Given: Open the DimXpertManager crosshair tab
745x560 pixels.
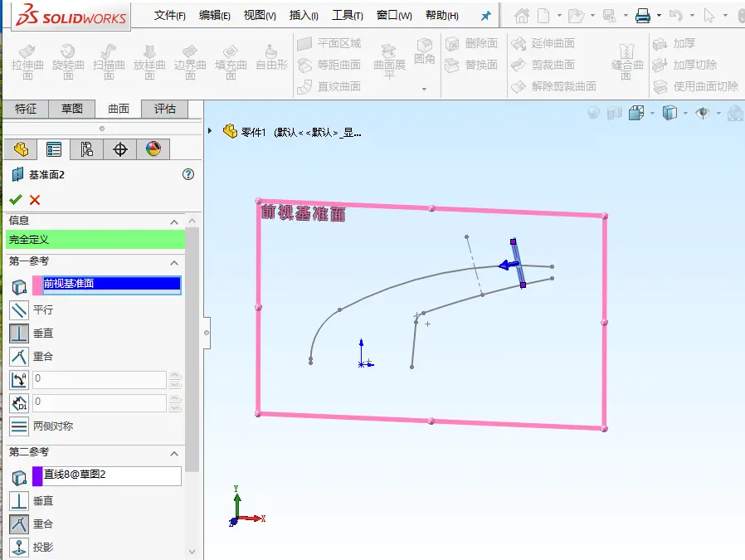Looking at the screenshot, I should [x=119, y=149].
